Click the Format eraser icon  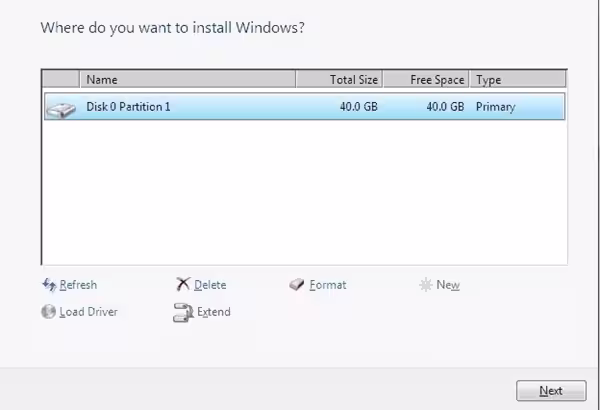[297, 284]
